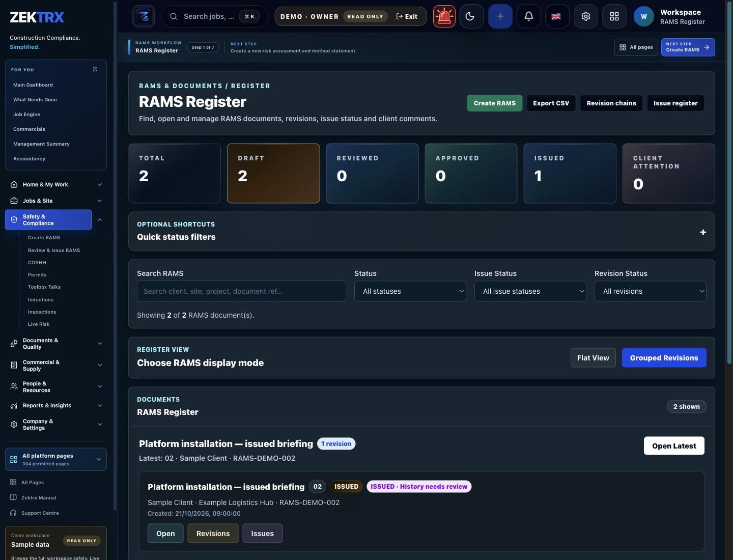Click the Home & My Work house icon
The height and width of the screenshot is (560, 733).
coord(14,185)
